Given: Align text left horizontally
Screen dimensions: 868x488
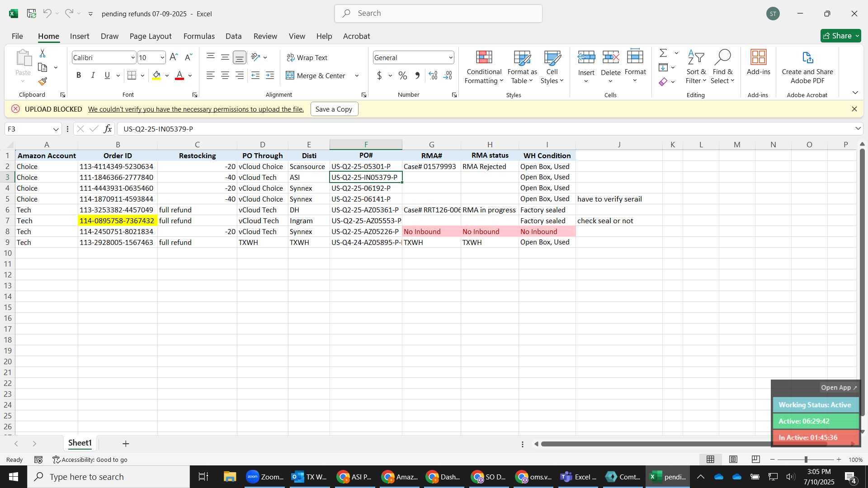Looking at the screenshot, I should point(211,75).
